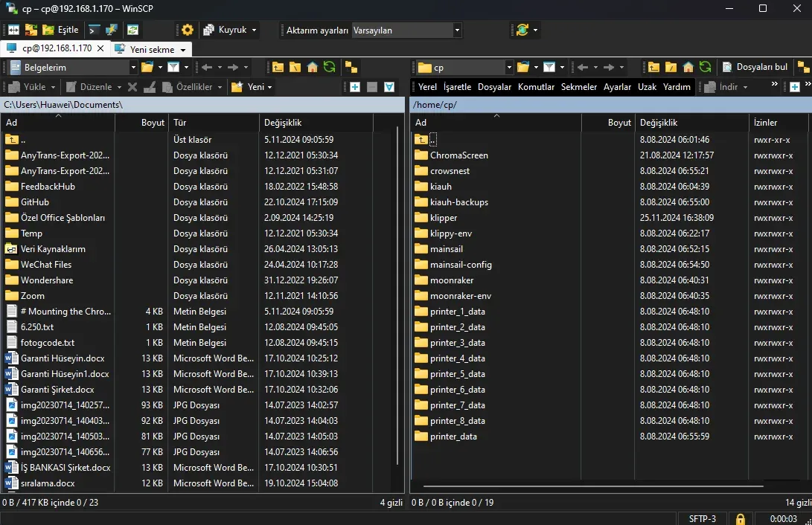Click the local select files plus icon
Screen dimensions: 812x525
[x=355, y=87]
